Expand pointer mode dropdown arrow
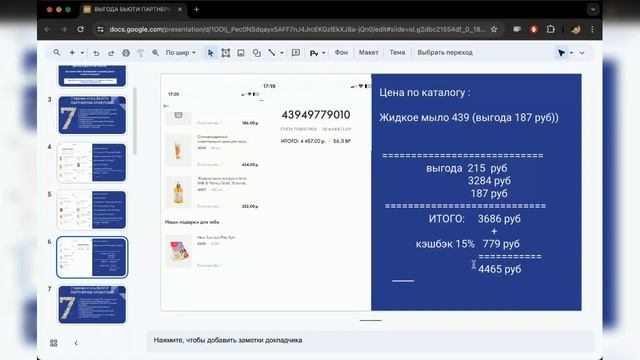Screen dimensions: 640x360 571,53
